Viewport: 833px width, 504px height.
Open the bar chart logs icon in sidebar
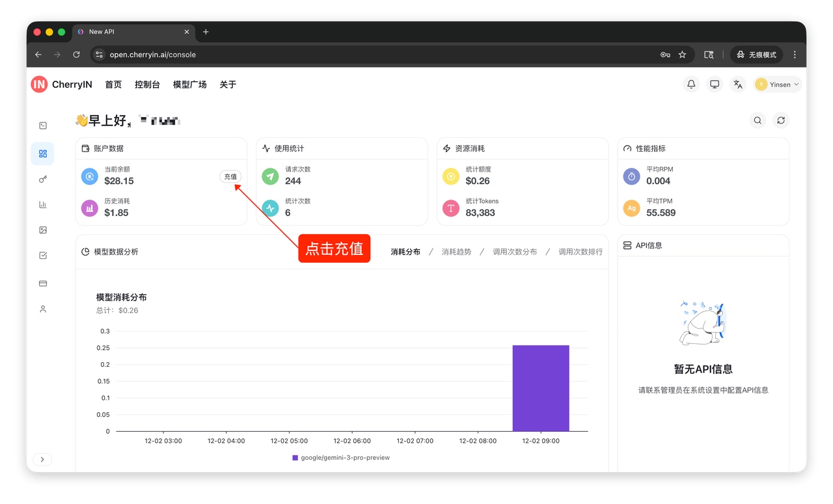(x=43, y=205)
